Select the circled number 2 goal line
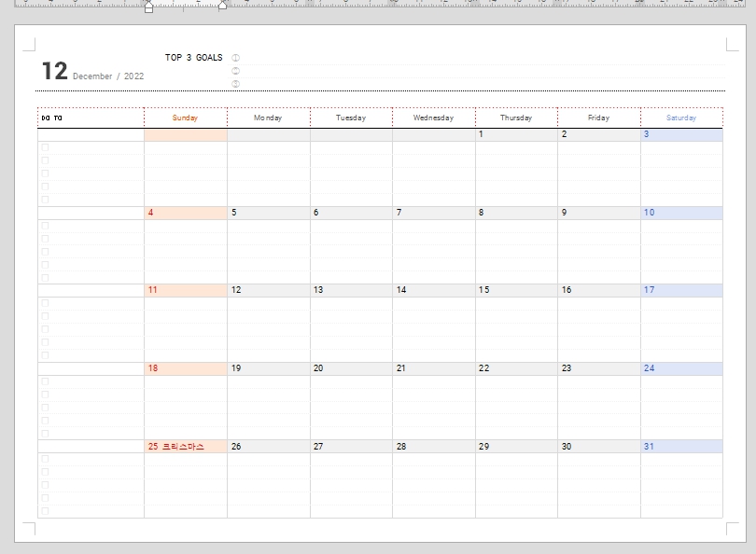 [x=477, y=71]
